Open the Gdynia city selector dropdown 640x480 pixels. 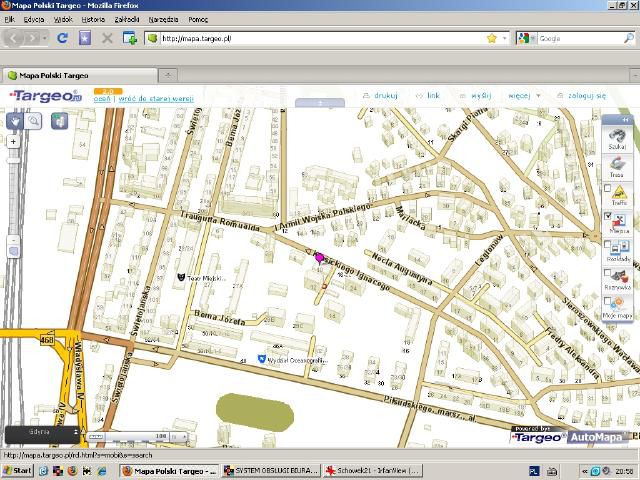(42, 434)
